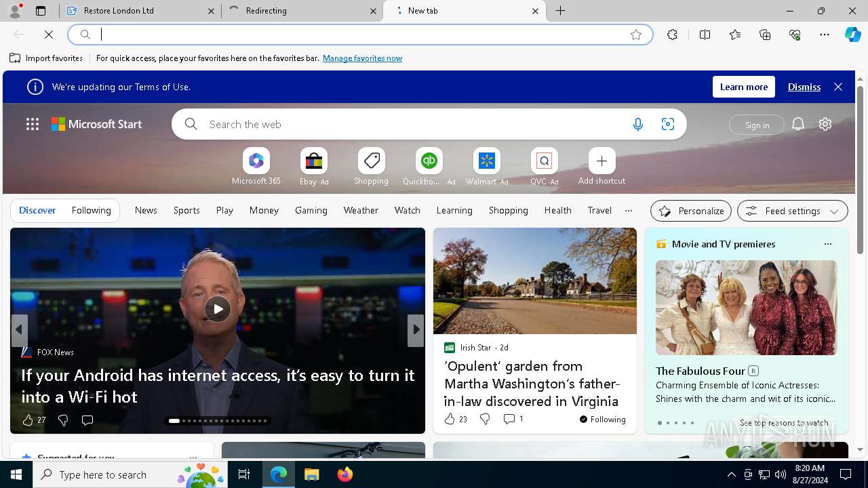This screenshot has height=488, width=868.
Task: Open the Favorites list icon
Action: (735, 35)
